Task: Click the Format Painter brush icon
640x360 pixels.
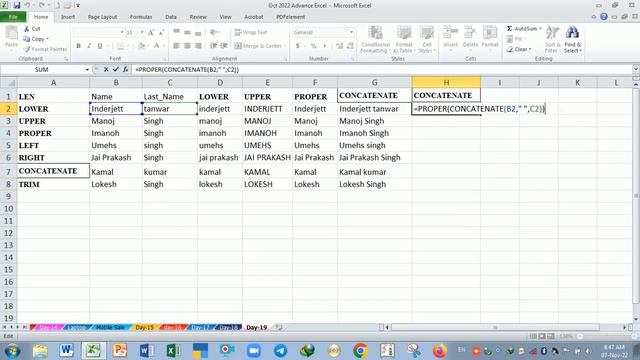Action: point(27,49)
